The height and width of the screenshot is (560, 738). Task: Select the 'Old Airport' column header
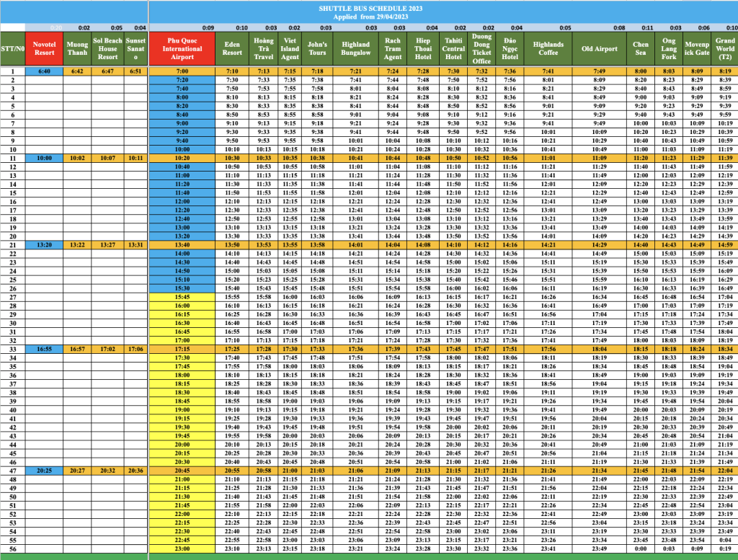pos(599,49)
